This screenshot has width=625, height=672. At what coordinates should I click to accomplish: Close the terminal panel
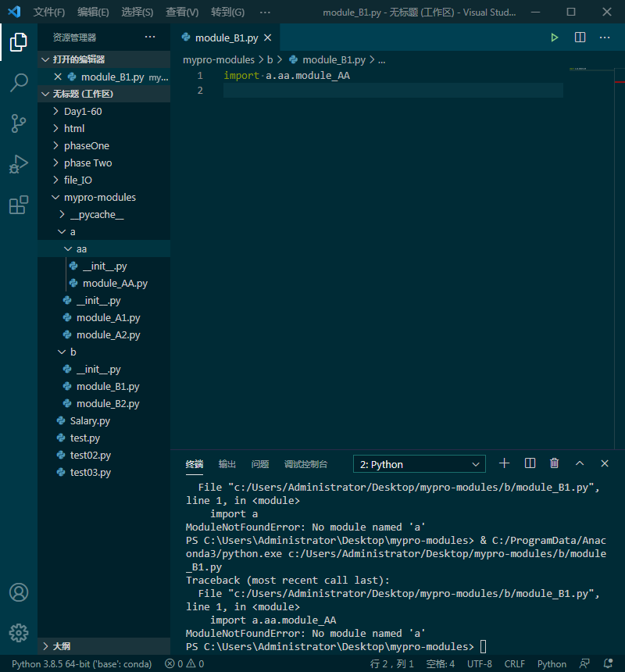pos(605,463)
